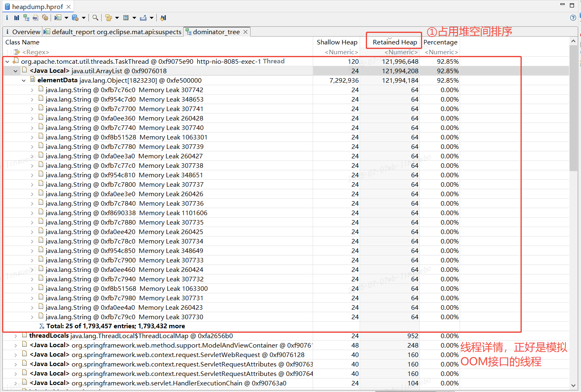Close the dominator_tree tab

(245, 31)
